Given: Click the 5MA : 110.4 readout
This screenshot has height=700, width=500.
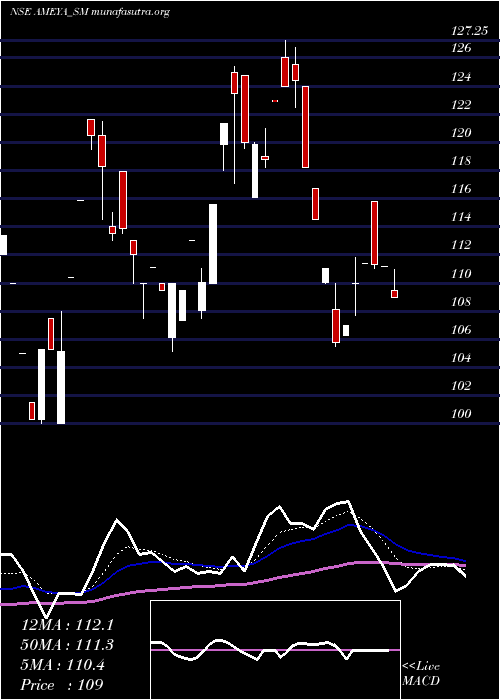Looking at the screenshot, I should tap(63, 665).
